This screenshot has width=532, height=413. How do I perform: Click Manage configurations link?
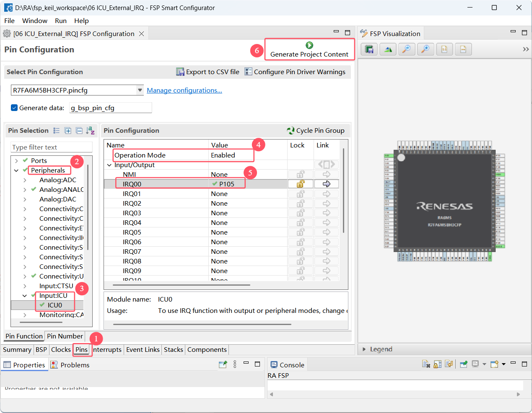click(x=184, y=90)
